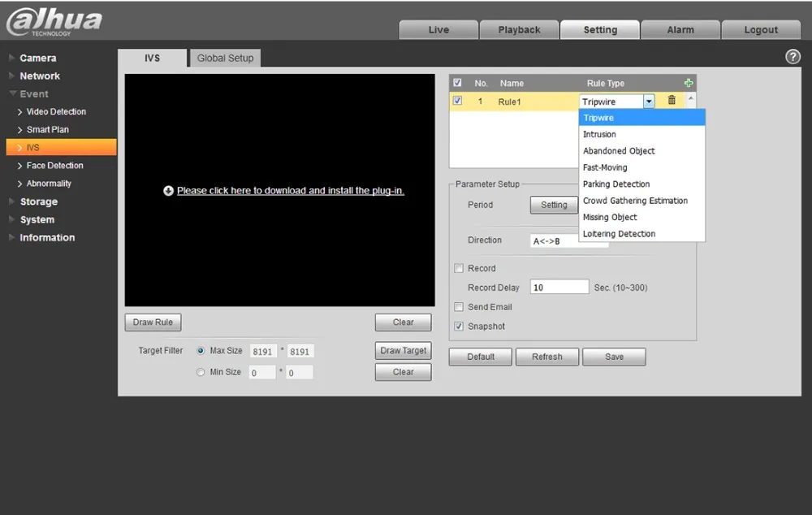Choose Fast-Moving rule type
812x515 pixels.
(x=641, y=167)
